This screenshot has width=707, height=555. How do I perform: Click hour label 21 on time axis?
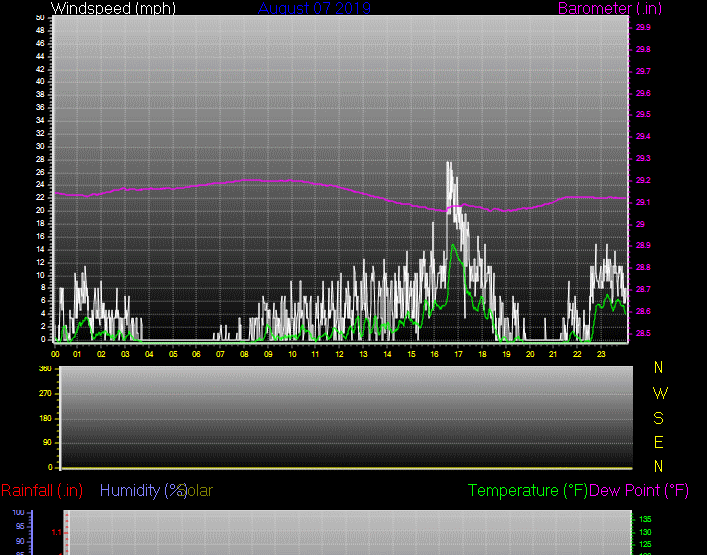553,354
